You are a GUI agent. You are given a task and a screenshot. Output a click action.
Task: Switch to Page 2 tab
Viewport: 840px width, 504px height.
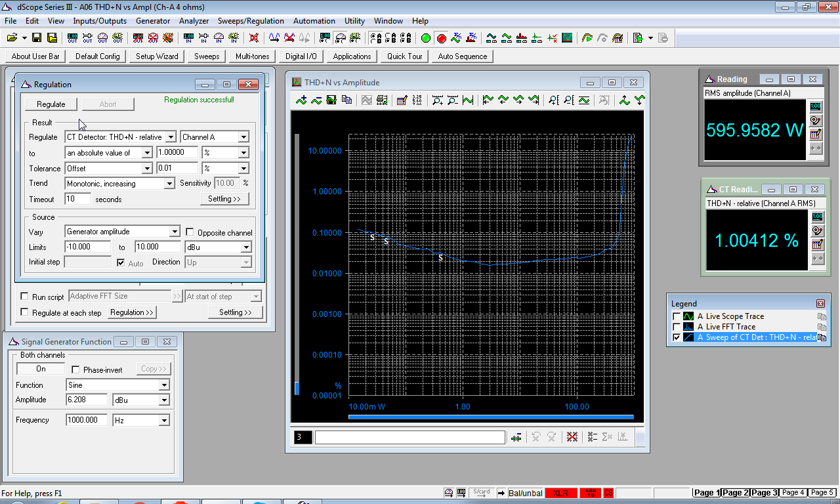pos(735,493)
